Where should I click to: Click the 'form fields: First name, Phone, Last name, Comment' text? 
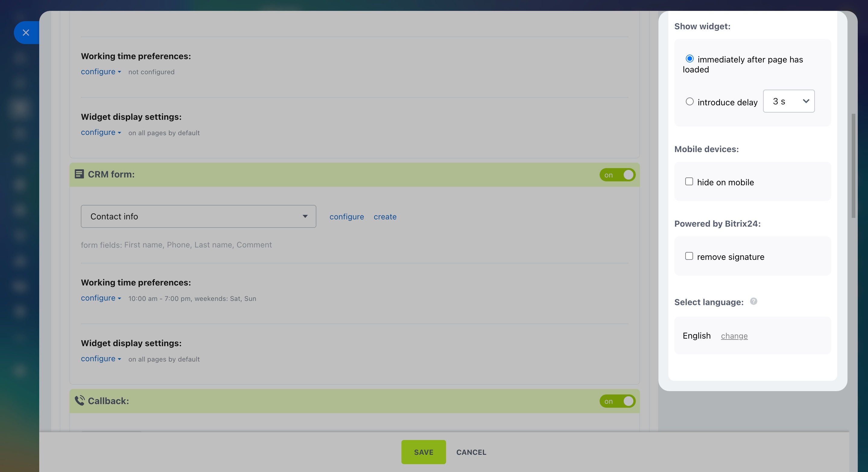176,245
